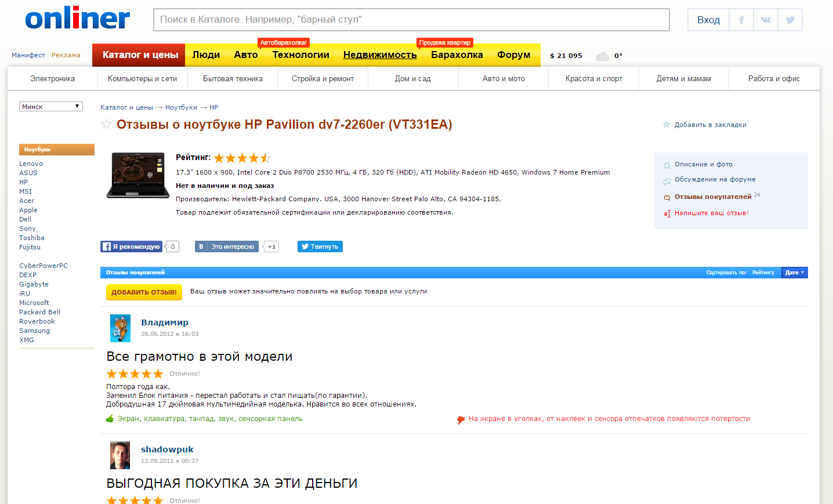Open the Недвижимость menu section
Screen dimensions: 833x504
pos(380,55)
